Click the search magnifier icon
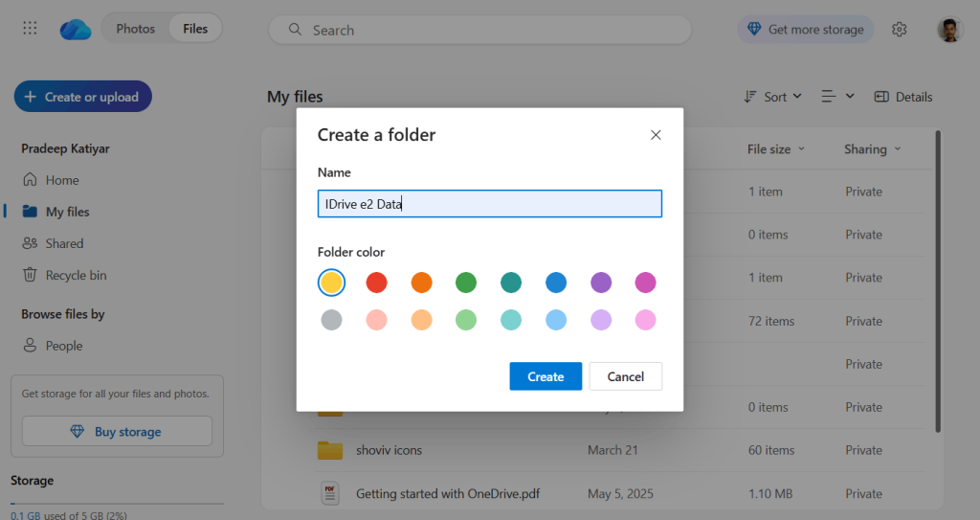Screen dimensions: 980x520 [x=295, y=30]
